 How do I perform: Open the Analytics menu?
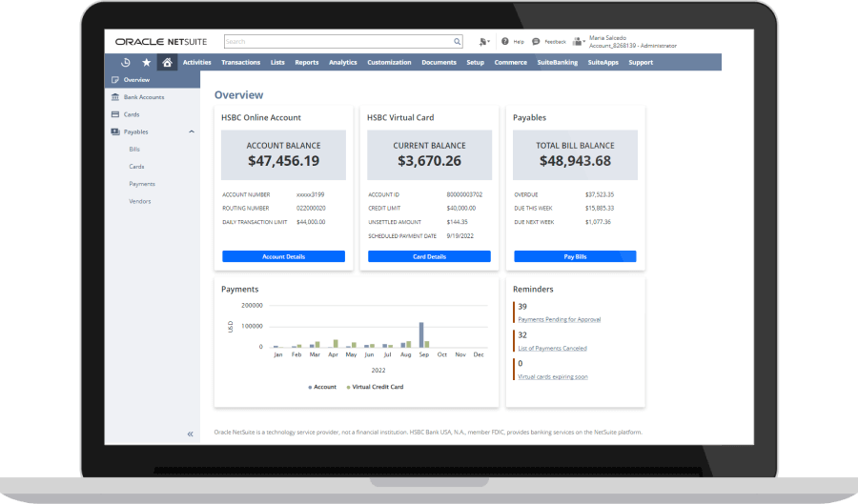[x=342, y=62]
